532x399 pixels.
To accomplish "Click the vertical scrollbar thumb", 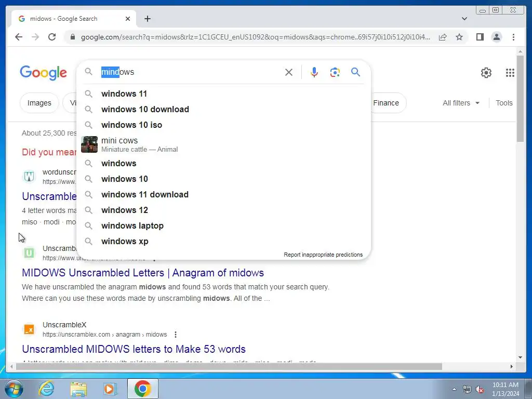I will point(520,98).
